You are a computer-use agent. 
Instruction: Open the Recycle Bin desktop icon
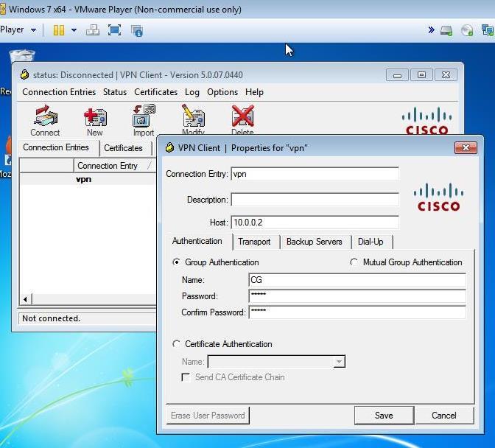[21, 59]
